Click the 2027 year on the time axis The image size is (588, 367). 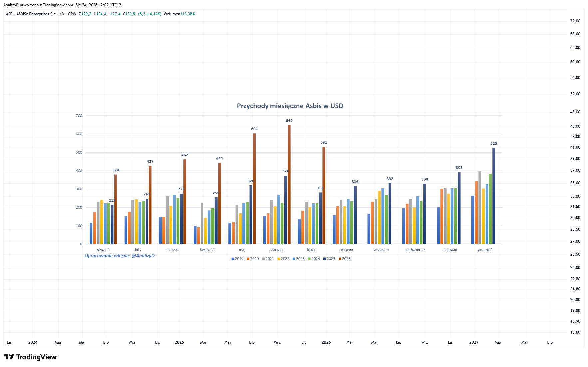(474, 342)
